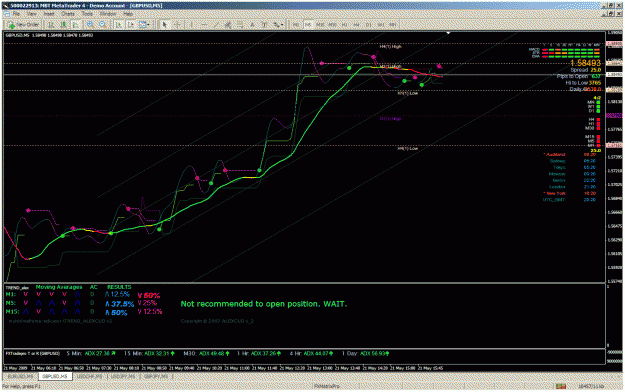Screen dimensions: 625x392
Task: Switch to USDCHF,M5 chart tab
Action: tap(89, 376)
